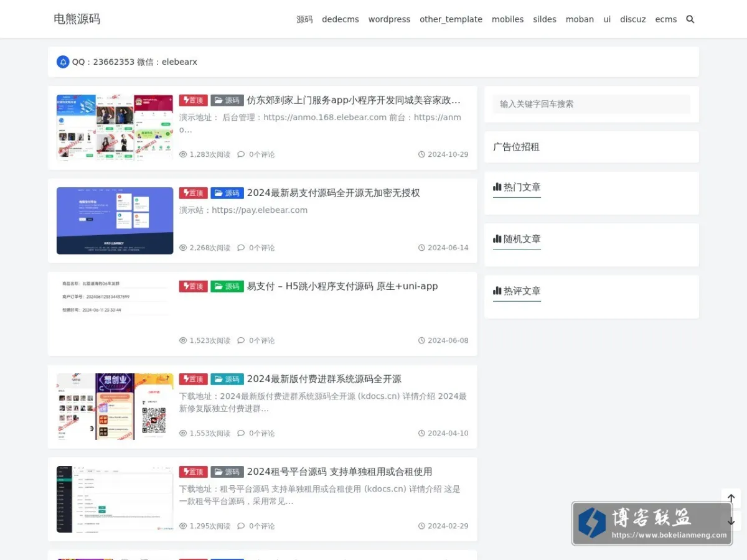The width and height of the screenshot is (747, 560).
Task: Click the 1,523次阅读 view count
Action: pyautogui.click(x=210, y=340)
